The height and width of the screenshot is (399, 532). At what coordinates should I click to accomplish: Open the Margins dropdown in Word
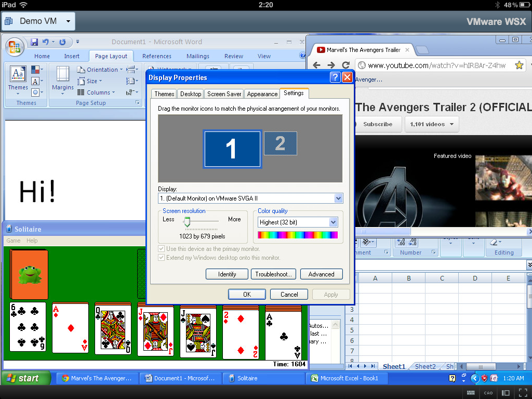coord(63,81)
